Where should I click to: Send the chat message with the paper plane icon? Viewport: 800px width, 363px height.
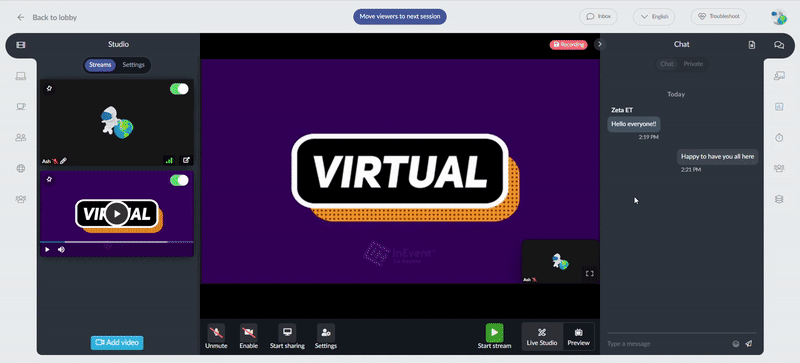click(748, 344)
